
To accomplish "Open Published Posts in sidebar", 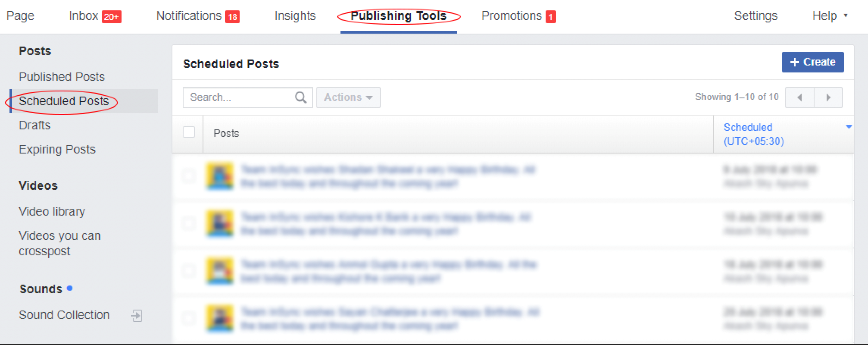I will [62, 77].
